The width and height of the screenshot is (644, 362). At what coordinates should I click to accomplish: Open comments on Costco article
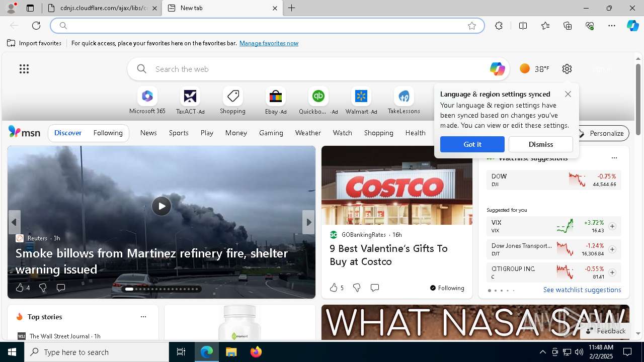tap(375, 288)
